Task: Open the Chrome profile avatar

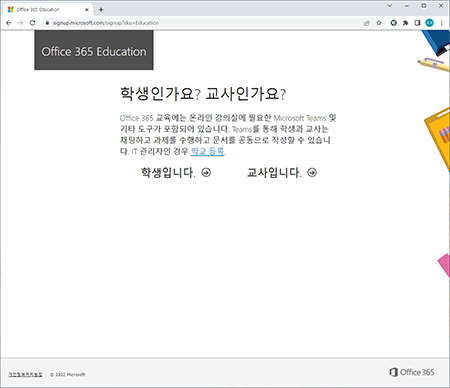Action: coord(429,23)
